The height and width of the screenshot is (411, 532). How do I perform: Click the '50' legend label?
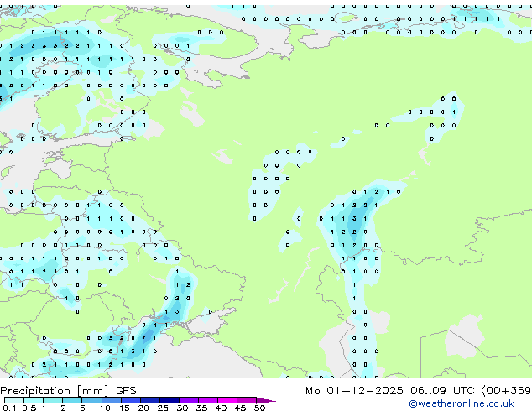[260, 408]
